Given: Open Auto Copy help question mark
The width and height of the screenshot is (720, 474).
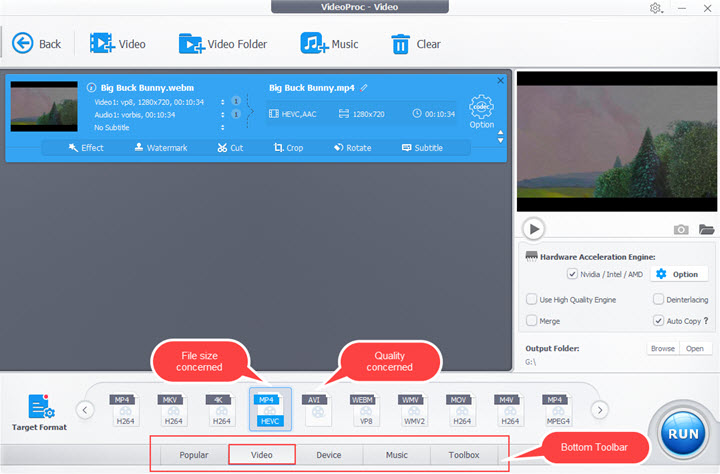Looking at the screenshot, I should point(706,321).
